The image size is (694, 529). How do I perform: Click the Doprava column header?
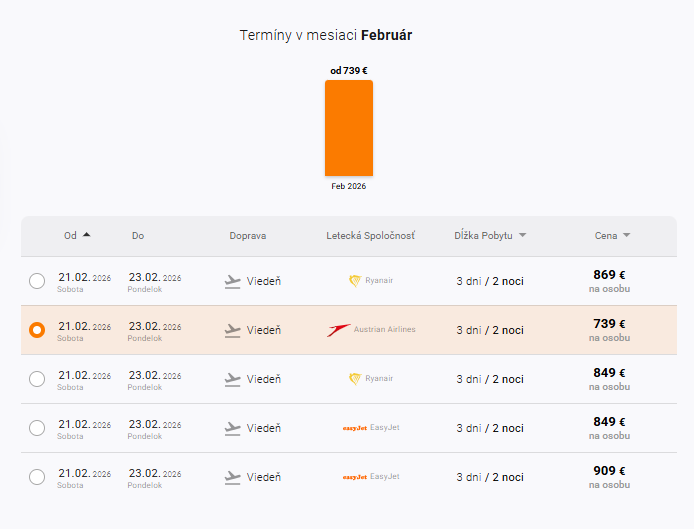pos(247,236)
